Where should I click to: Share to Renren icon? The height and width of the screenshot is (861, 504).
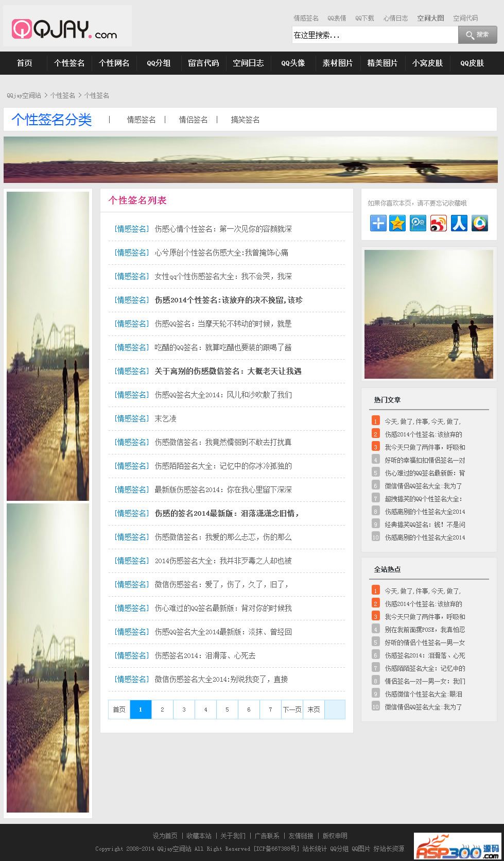[459, 223]
